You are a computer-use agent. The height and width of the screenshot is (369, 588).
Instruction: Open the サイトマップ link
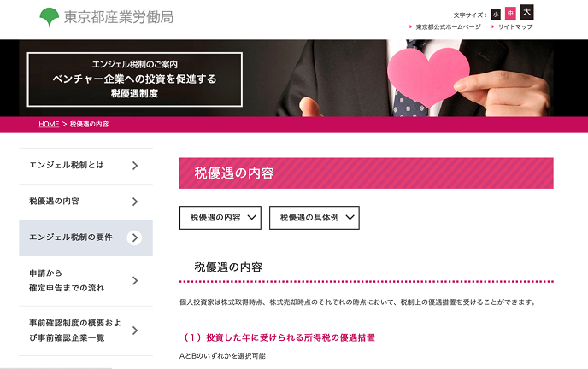point(514,27)
